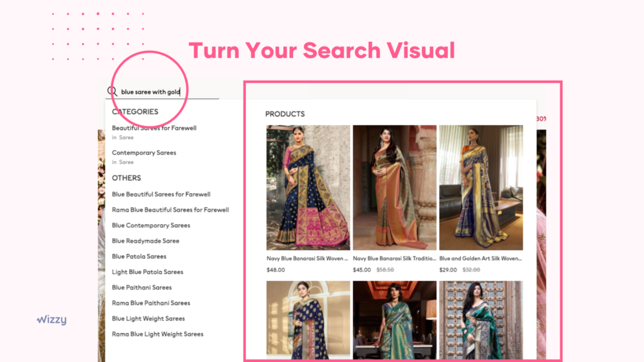Click the $45.00 price
Viewport: 644px width, 362px height.
tap(362, 270)
